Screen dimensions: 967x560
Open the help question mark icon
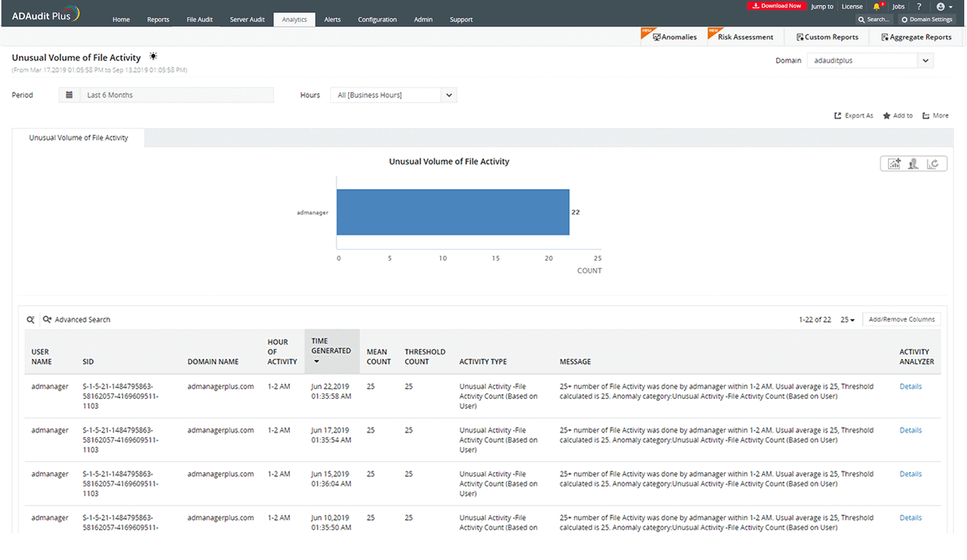point(919,7)
